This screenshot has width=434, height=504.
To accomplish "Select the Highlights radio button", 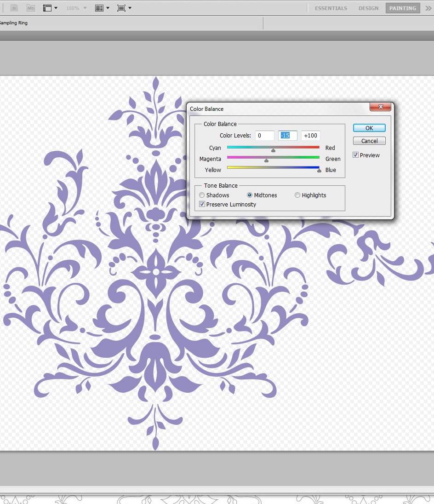I will tap(297, 195).
